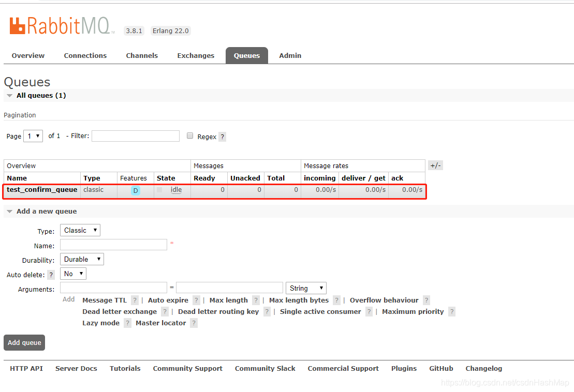Go to the Connections tab

[x=85, y=55]
